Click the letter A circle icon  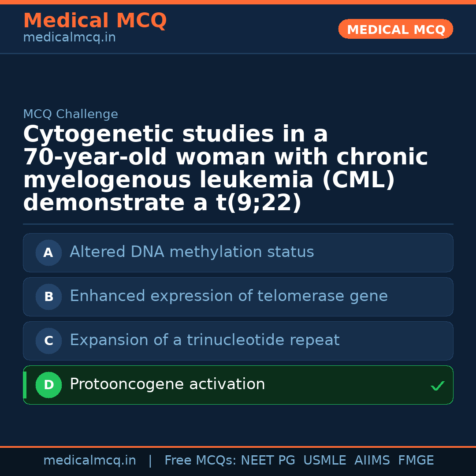tap(48, 253)
